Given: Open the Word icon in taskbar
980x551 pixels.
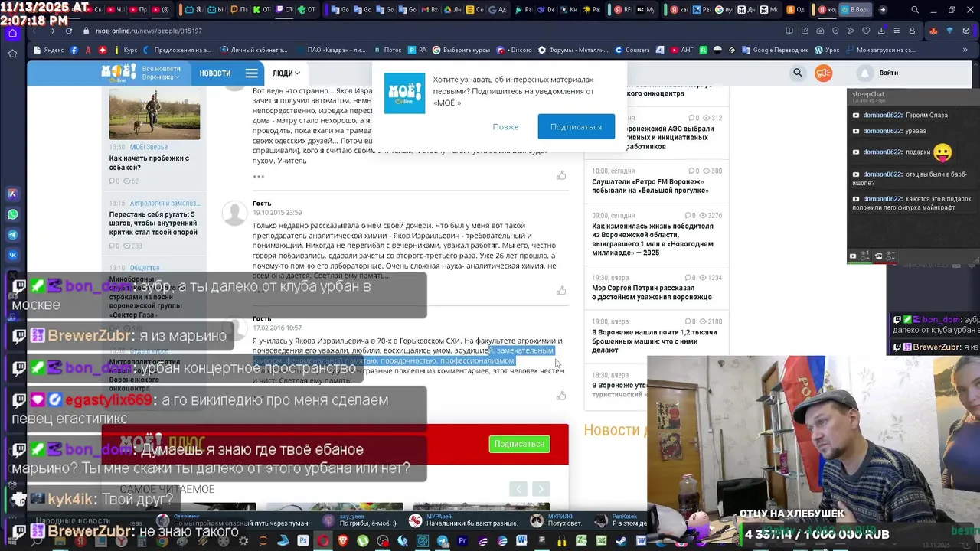Looking at the screenshot, I should click(522, 541).
